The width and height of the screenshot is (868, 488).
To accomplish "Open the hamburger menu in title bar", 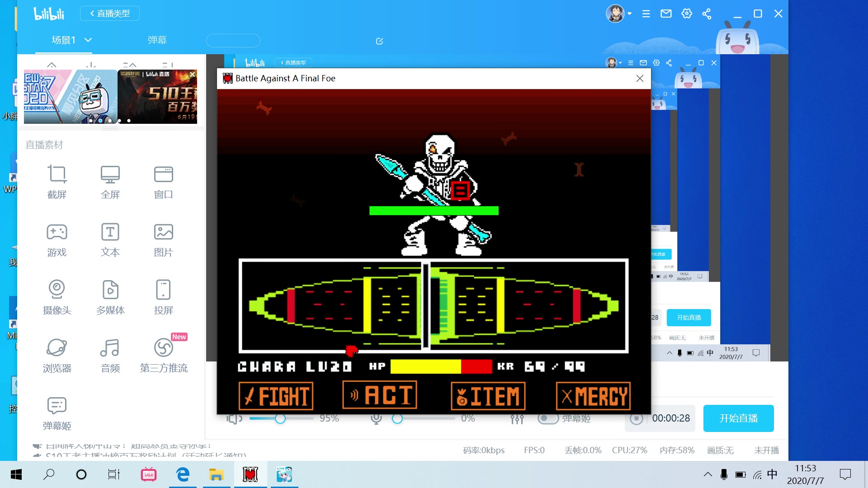I will [x=646, y=14].
